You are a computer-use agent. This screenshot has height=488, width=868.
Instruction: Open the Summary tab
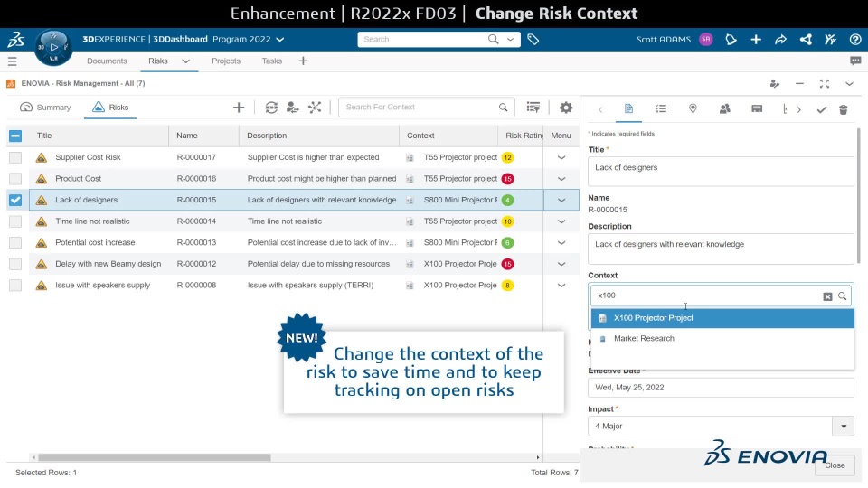45,108
